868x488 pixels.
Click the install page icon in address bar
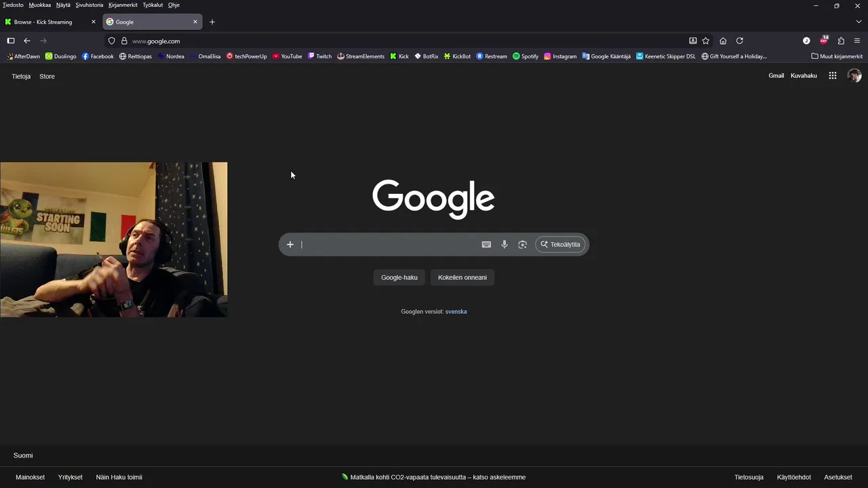coord(693,41)
